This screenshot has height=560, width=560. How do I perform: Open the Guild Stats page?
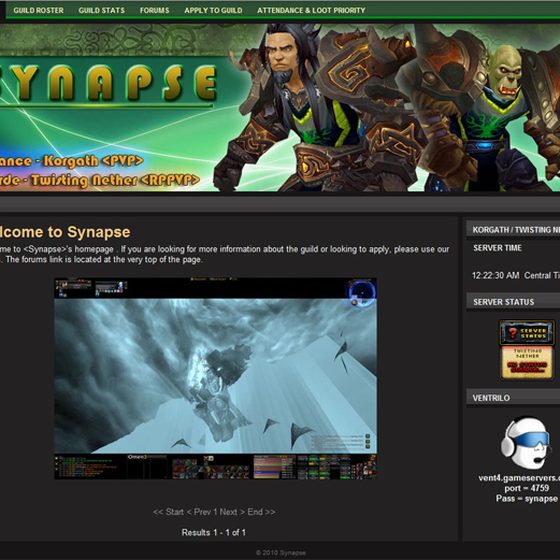101,10
